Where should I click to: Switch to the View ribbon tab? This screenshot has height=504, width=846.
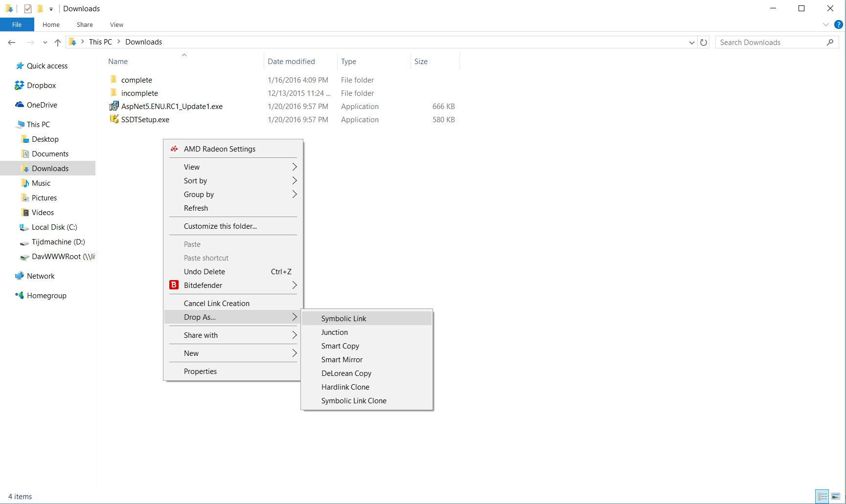(x=116, y=24)
